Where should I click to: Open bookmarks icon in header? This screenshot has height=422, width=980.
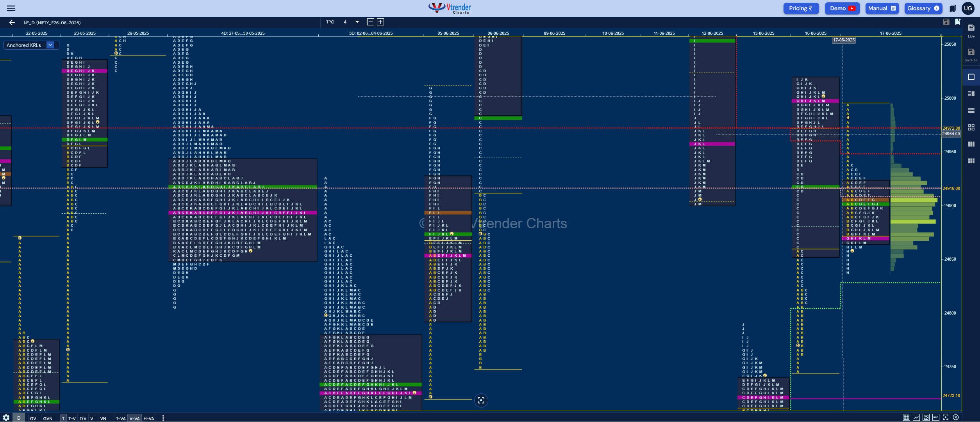[953, 8]
